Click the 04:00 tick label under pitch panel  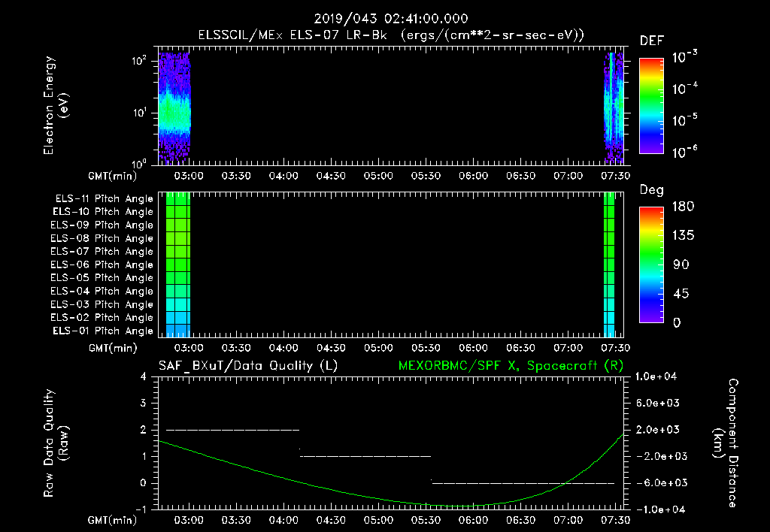click(x=283, y=348)
